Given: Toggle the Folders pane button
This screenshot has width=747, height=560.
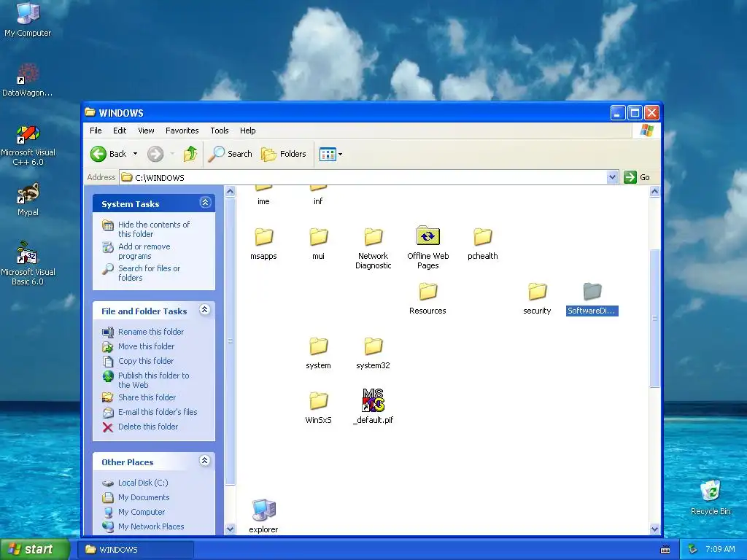Looking at the screenshot, I should point(284,154).
